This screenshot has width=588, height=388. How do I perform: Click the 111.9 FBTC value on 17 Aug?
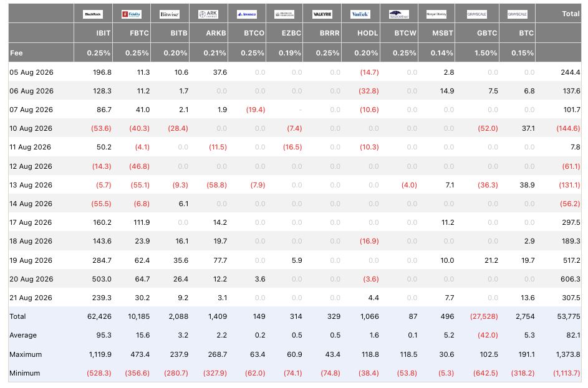click(x=142, y=222)
